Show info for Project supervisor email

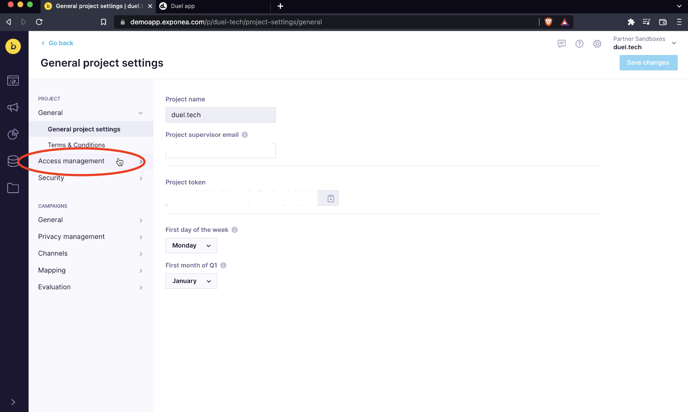pyautogui.click(x=245, y=135)
